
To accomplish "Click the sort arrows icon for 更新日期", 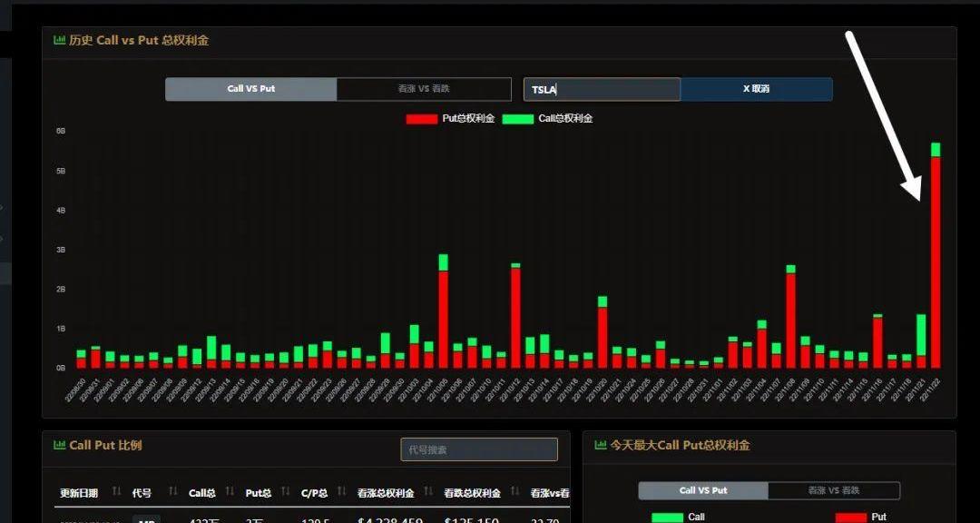I will tap(116, 493).
